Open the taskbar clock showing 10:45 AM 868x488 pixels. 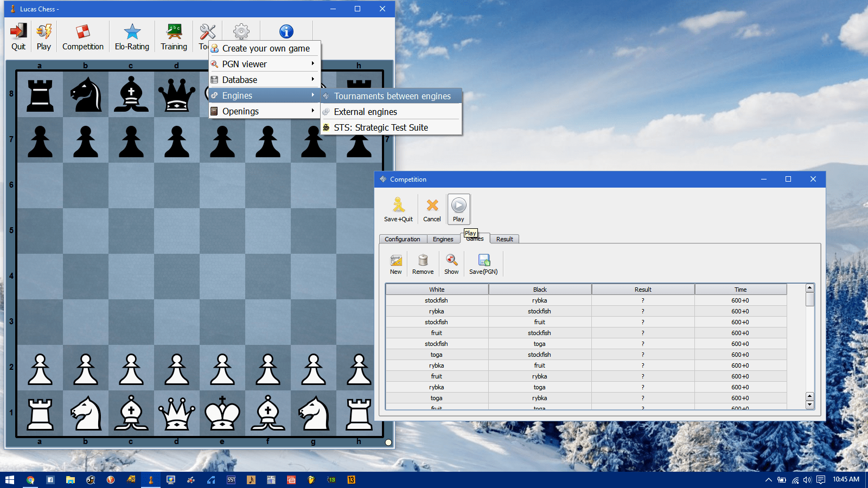point(846,479)
